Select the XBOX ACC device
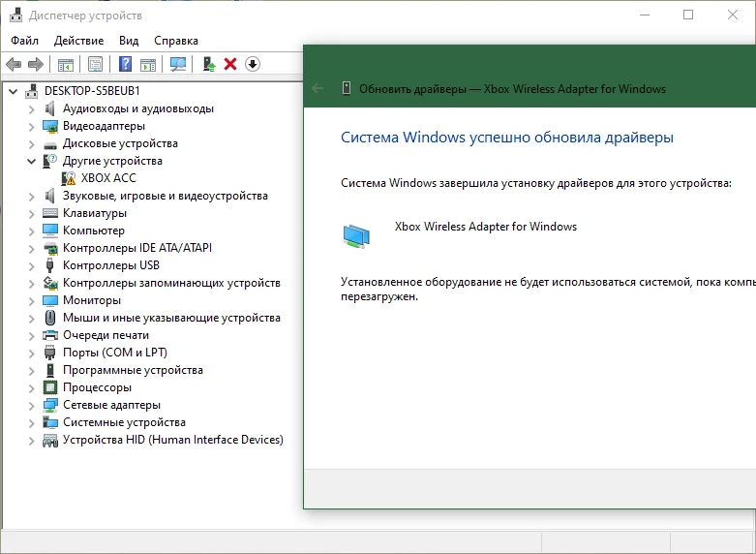756x554 pixels. (x=108, y=178)
